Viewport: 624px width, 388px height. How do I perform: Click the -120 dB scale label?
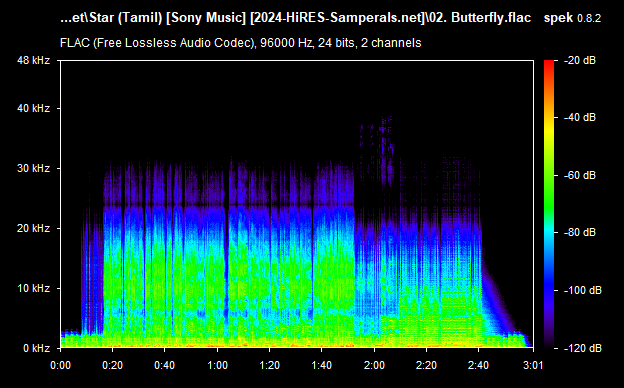tap(583, 348)
